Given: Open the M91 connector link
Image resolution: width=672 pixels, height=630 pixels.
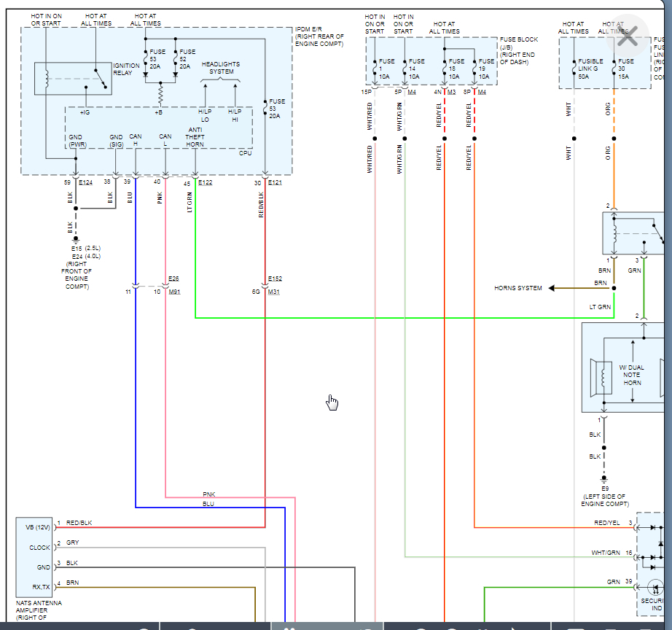Looking at the screenshot, I should click(x=174, y=292).
